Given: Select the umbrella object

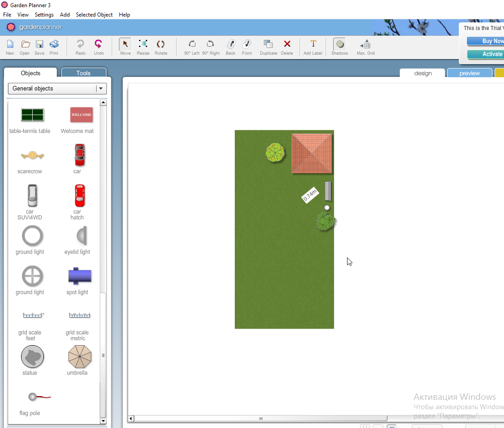Looking at the screenshot, I should click(x=80, y=356).
